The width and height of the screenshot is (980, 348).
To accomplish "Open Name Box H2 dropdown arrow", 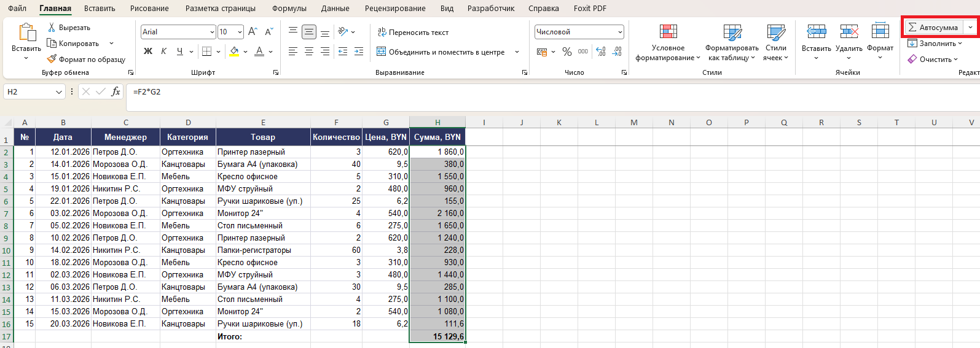I will pyautogui.click(x=59, y=91).
